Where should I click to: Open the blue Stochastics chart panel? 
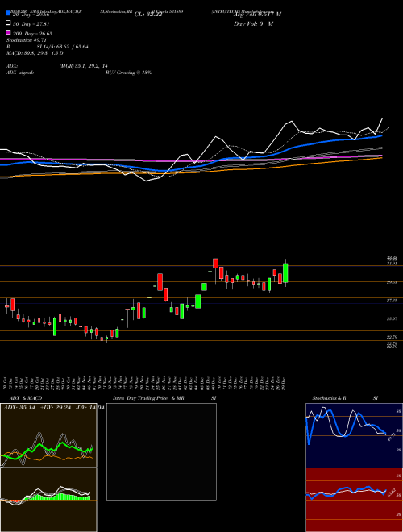(x=354, y=435)
